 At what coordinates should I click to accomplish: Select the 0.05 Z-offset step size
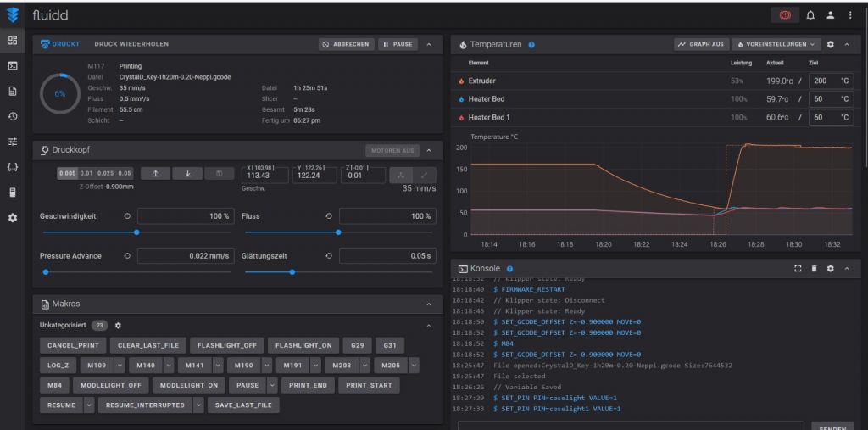pyautogui.click(x=125, y=173)
